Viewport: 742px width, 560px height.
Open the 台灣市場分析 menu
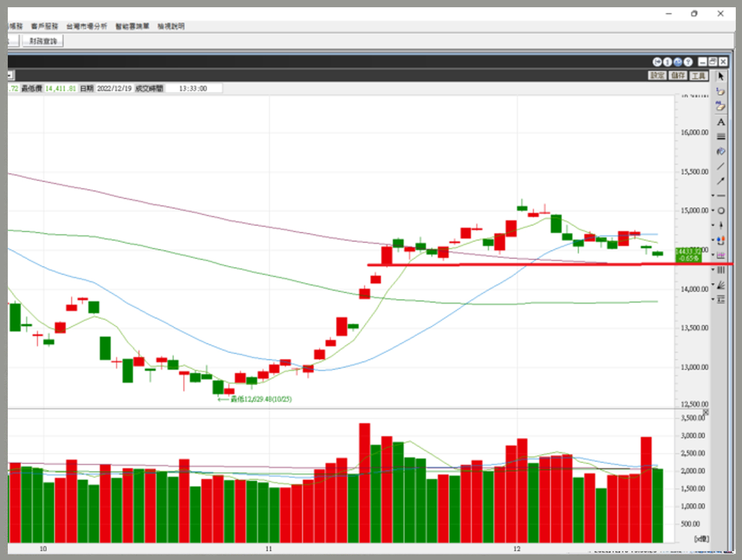click(87, 26)
